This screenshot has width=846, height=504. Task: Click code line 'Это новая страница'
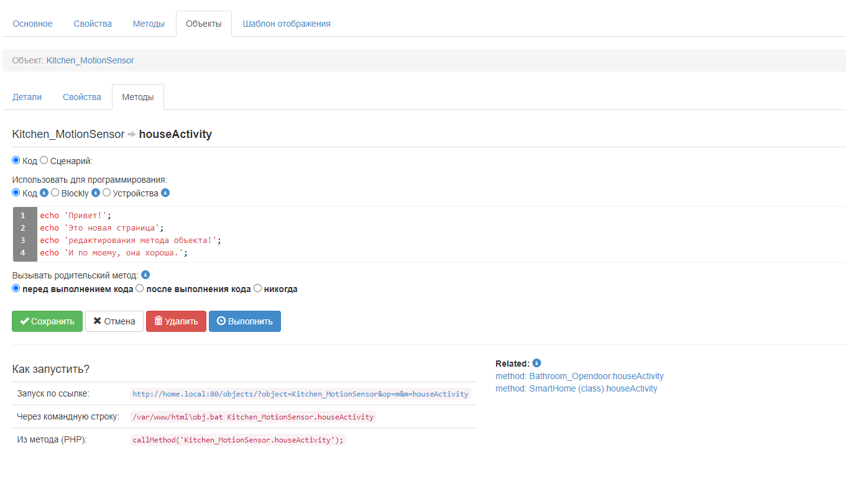pos(102,228)
